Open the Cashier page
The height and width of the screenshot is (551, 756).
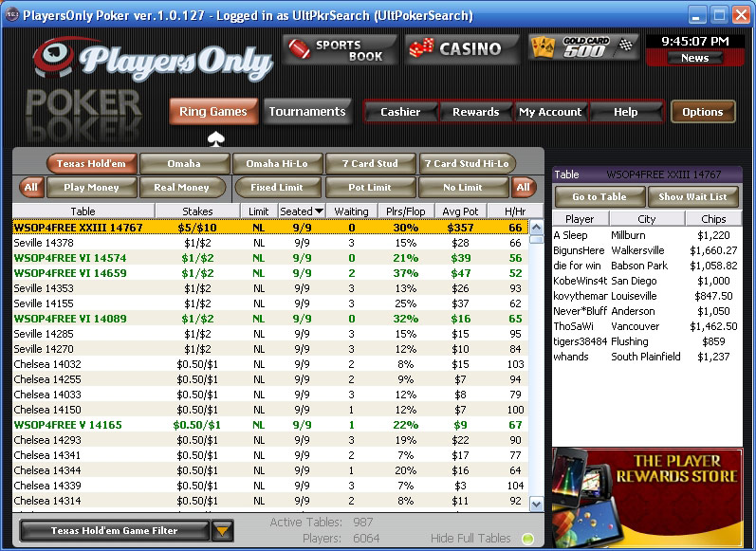pyautogui.click(x=400, y=112)
